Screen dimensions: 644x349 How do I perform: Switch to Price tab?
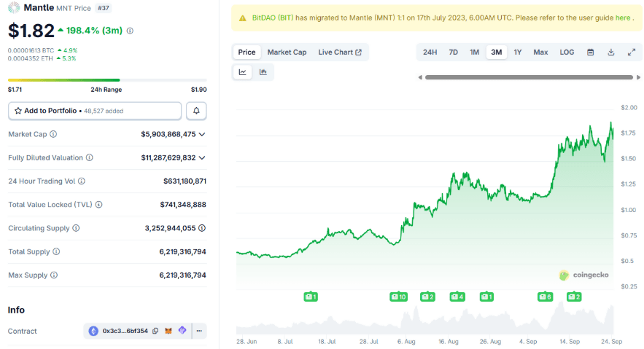coord(247,52)
